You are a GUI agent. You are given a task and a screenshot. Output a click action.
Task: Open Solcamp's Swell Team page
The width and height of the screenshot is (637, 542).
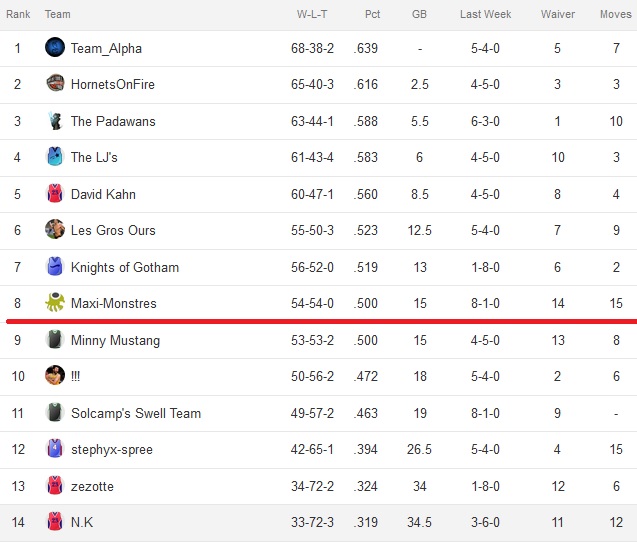pos(136,413)
